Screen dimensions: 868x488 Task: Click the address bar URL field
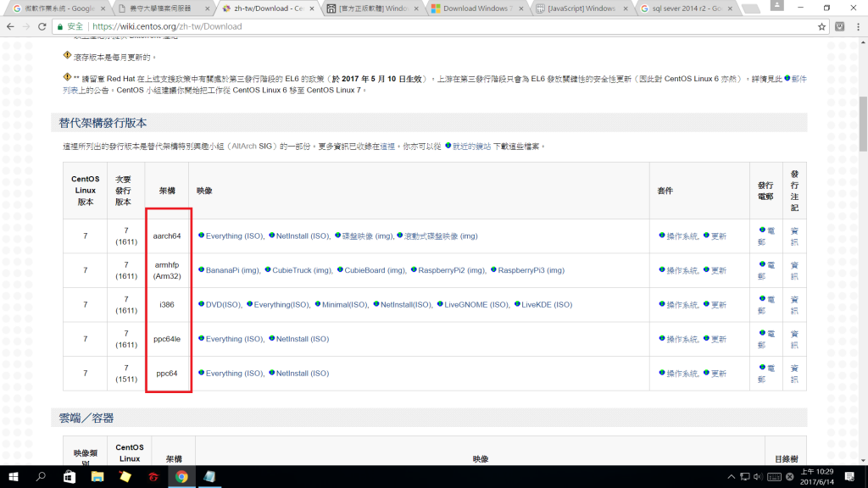pyautogui.click(x=442, y=26)
